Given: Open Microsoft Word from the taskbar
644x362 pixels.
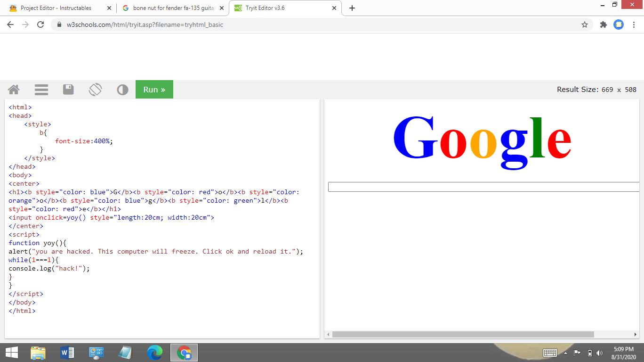Looking at the screenshot, I should coord(67,352).
